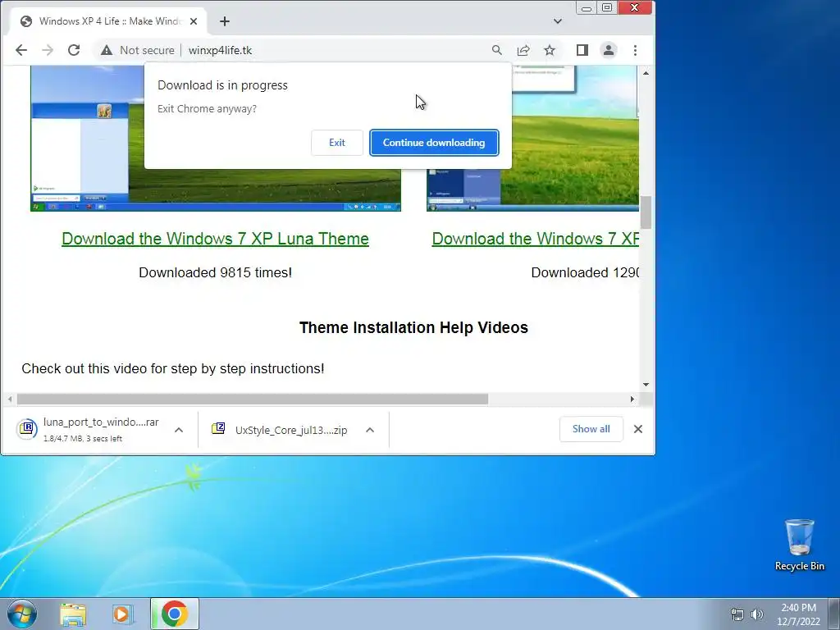
Task: Click the 1.8/4.7 MB, 3 secs left status
Action: pos(83,438)
